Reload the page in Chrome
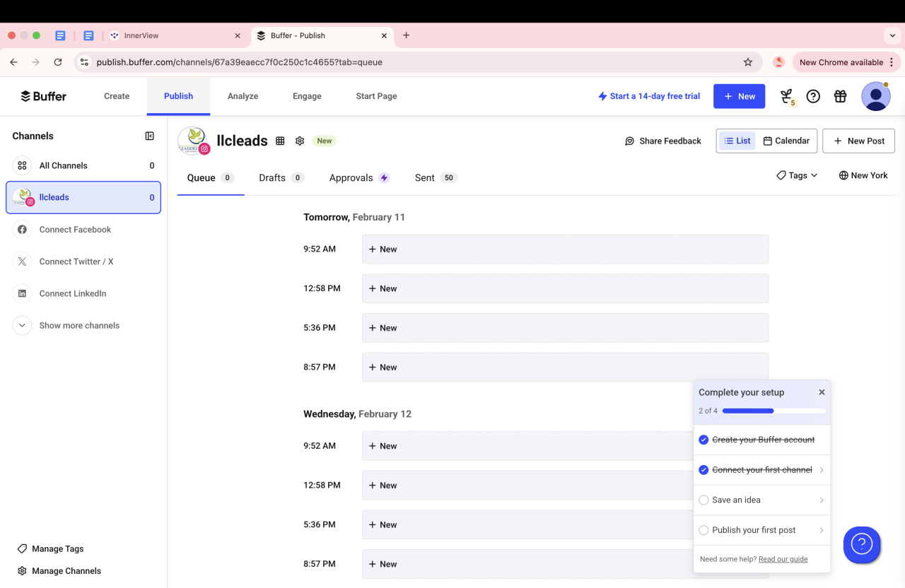The height and width of the screenshot is (588, 905). click(58, 62)
